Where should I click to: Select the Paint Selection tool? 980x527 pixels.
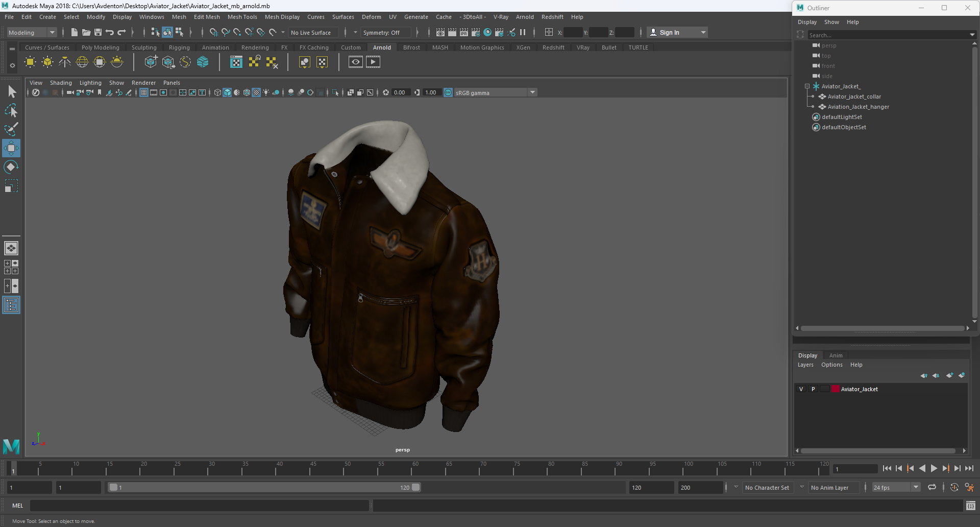11,129
